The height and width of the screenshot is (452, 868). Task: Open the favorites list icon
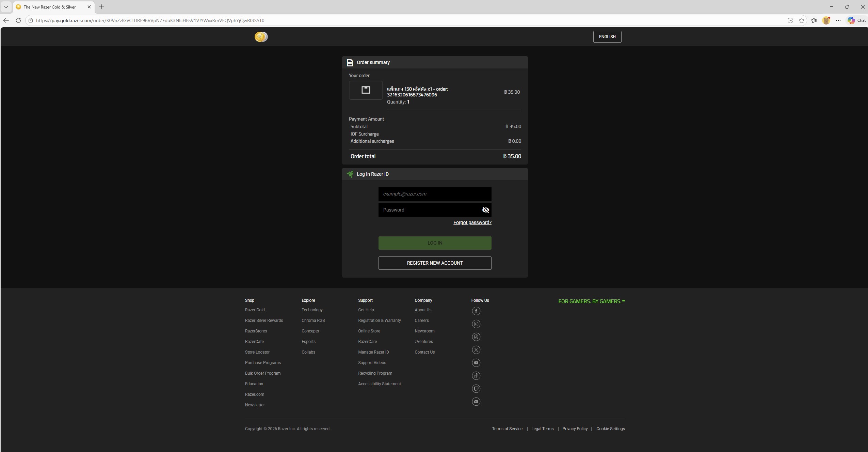[x=814, y=20]
